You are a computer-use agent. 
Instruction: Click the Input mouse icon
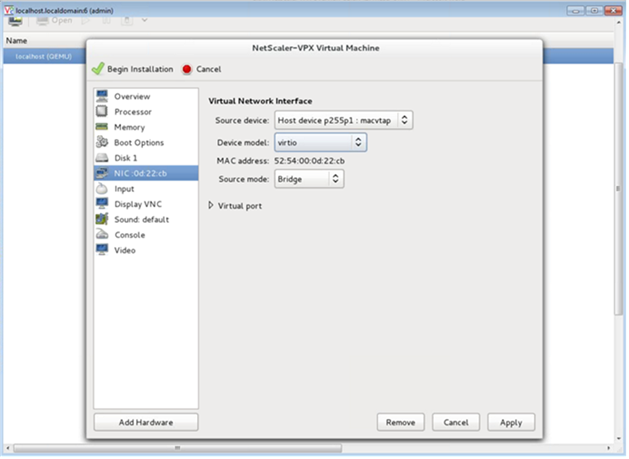[102, 188]
